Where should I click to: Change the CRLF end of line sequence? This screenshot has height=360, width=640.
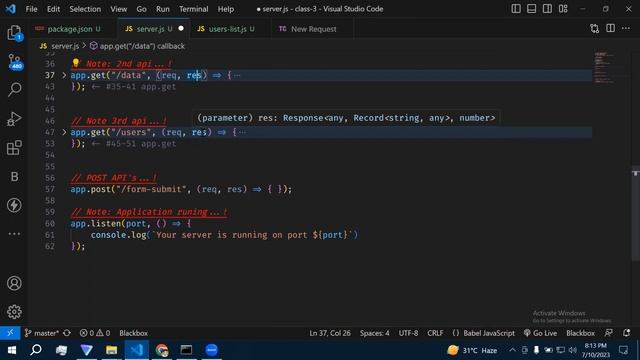coord(435,333)
